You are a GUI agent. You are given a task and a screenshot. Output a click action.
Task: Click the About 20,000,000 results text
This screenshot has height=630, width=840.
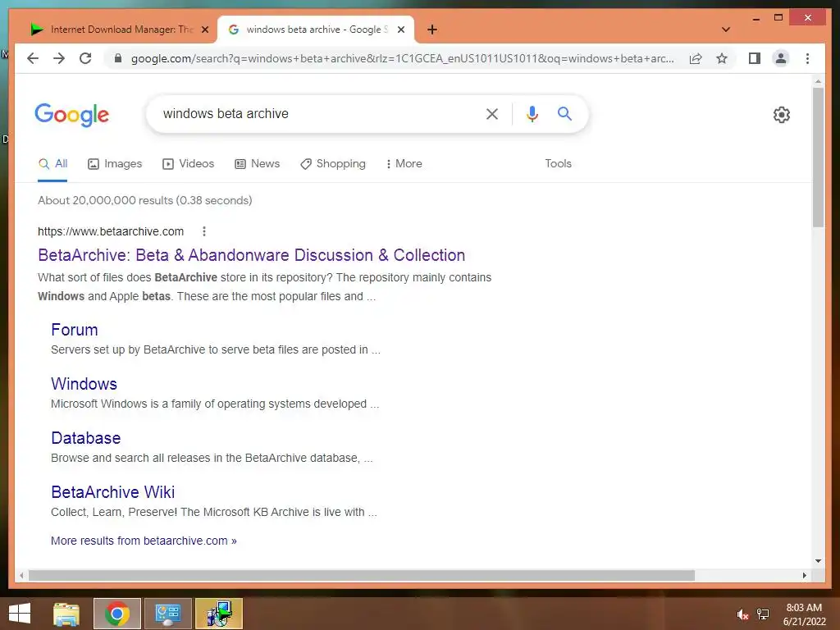[x=144, y=200]
